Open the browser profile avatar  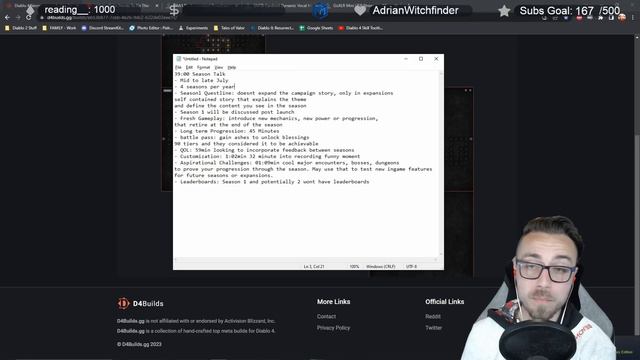pos(622,18)
